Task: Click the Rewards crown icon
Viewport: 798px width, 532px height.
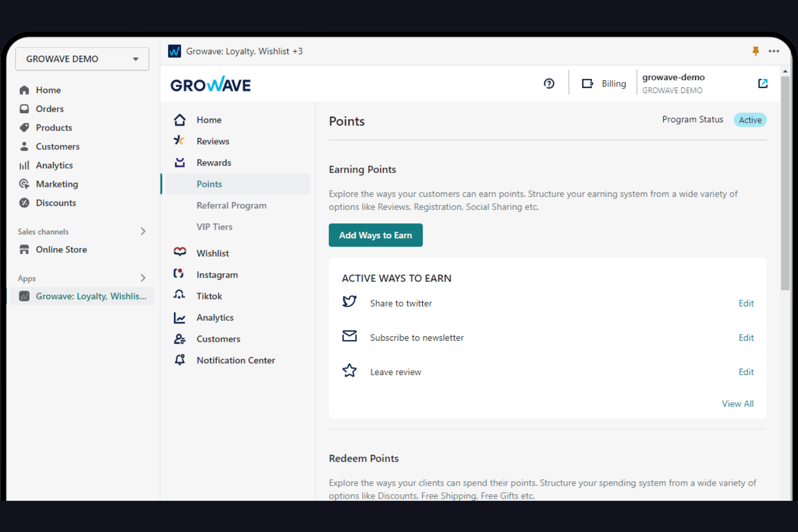Action: tap(180, 162)
